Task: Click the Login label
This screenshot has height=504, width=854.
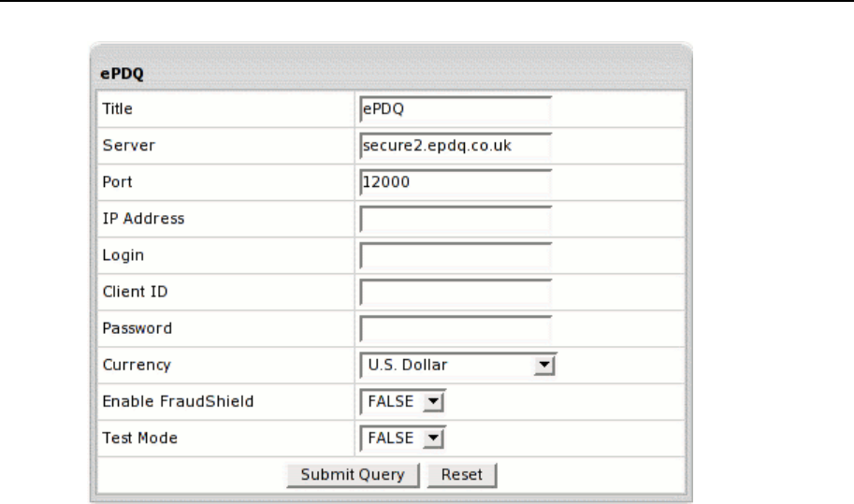Action: click(123, 255)
